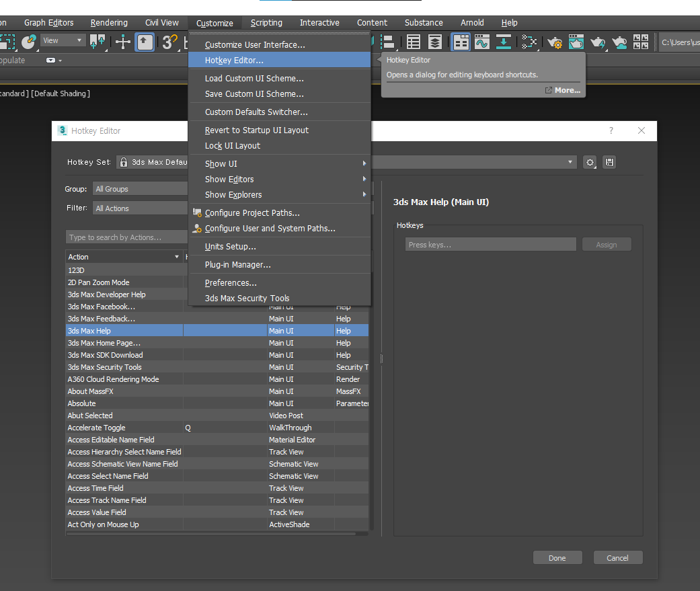Choose Revert to Startup UI Layout
Screen dimensions: 700x591
coord(280,130)
